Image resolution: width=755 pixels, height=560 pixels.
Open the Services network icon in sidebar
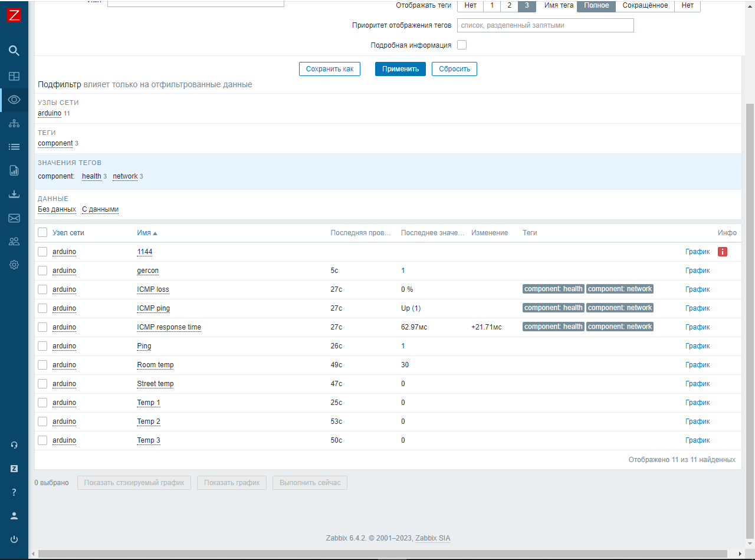[x=14, y=123]
